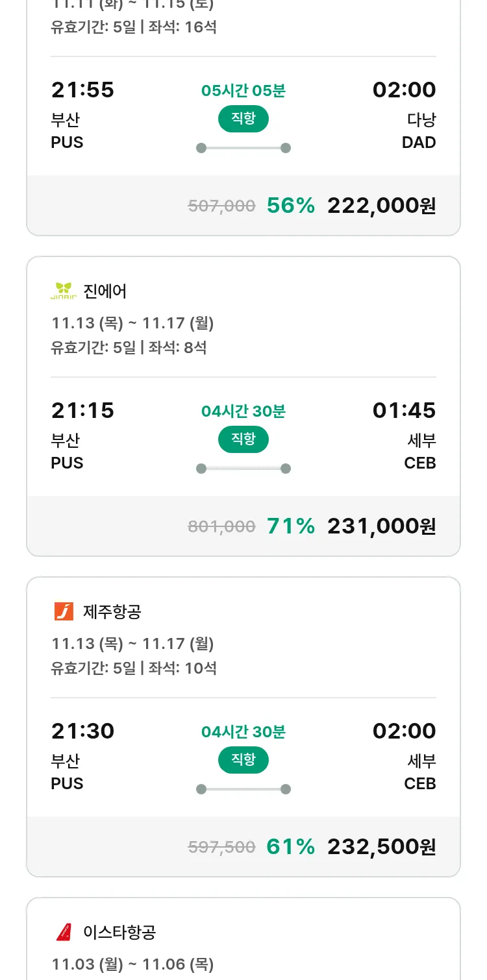Click the route line on the Jin Air flight
The width and height of the screenshot is (487, 980).
point(243,469)
